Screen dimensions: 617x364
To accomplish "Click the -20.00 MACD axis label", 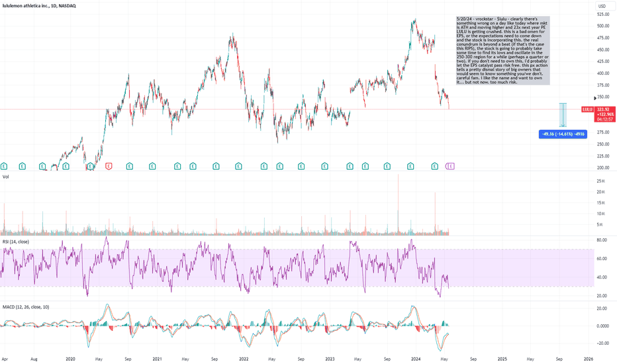I will pos(602,343).
